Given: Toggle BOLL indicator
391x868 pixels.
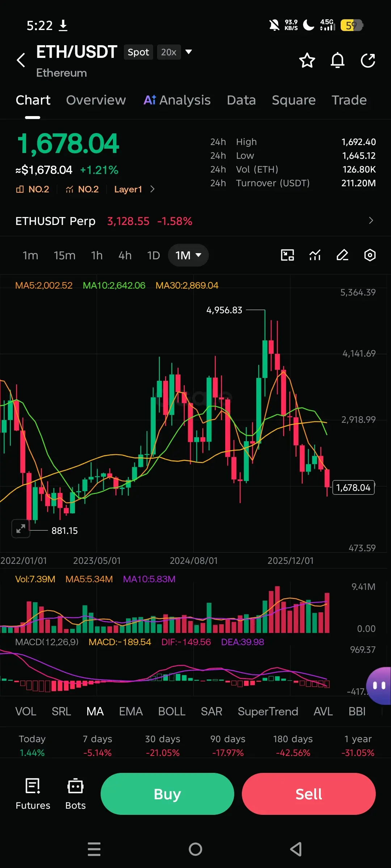Looking at the screenshot, I should (172, 711).
